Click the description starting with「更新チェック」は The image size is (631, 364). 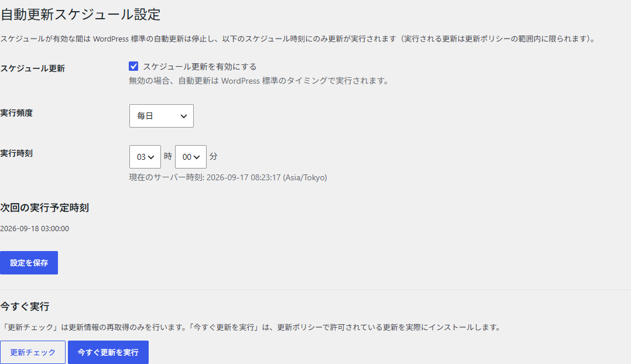252,327
